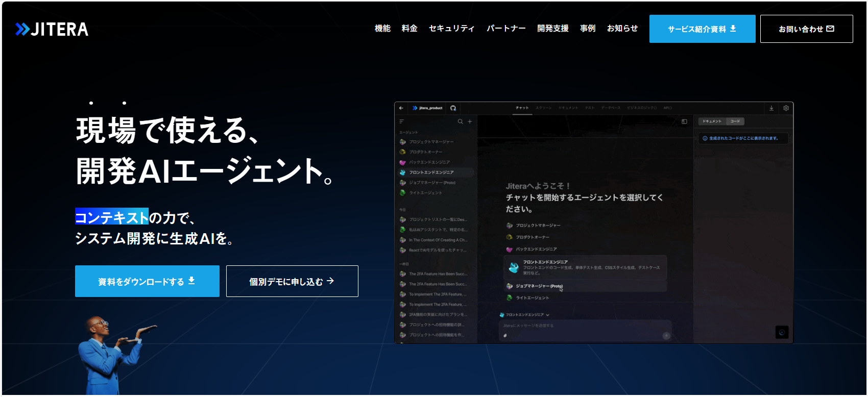
Task: Open the セキュリティ navigation item
Action: point(452,29)
